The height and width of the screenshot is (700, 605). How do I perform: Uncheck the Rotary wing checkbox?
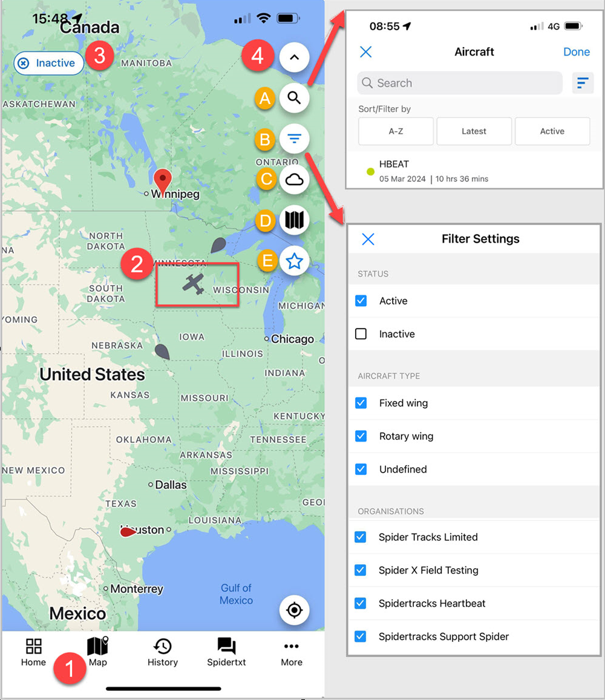[x=361, y=436]
